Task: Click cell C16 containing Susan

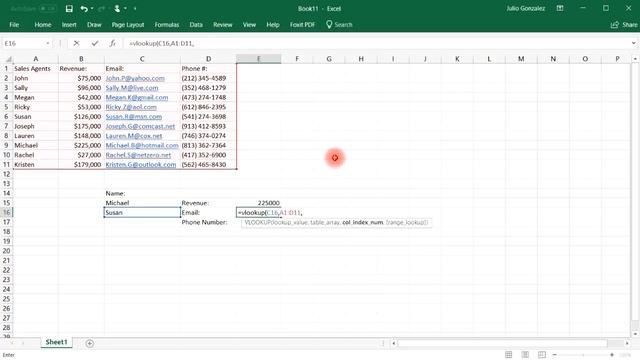Action: tap(142, 212)
